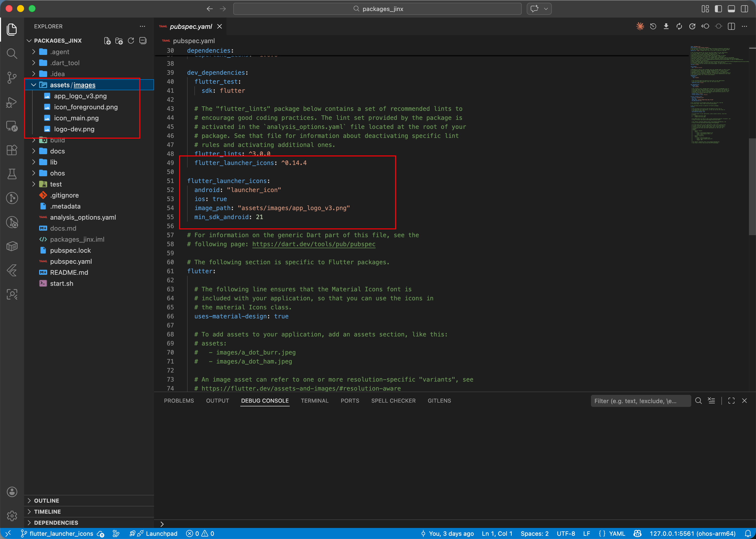Switch to the PROBLEMS tab
The height and width of the screenshot is (539, 756).
179,401
